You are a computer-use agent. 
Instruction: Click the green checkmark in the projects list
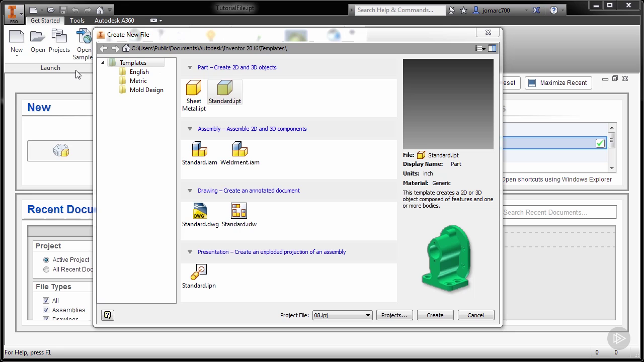click(x=600, y=143)
